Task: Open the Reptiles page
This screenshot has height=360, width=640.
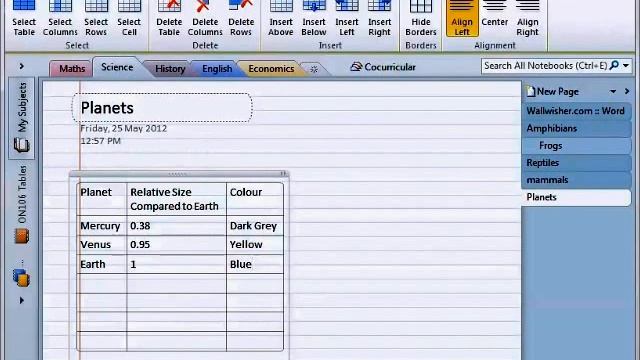Action: pos(576,162)
